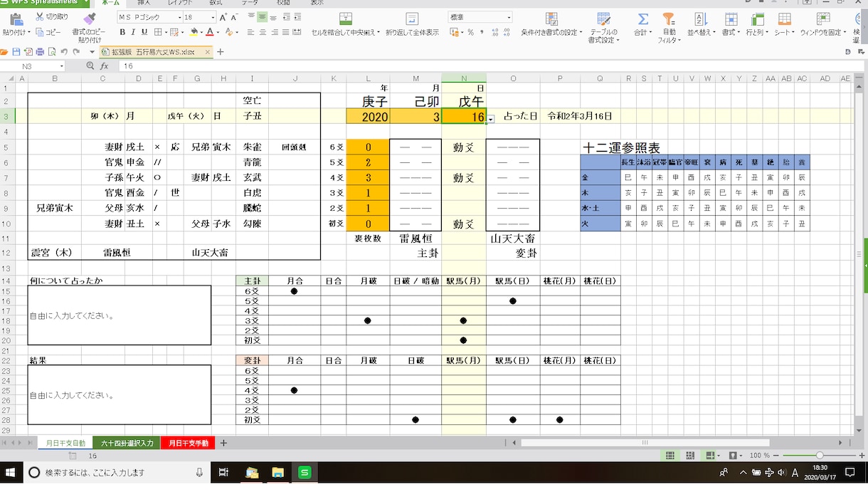Select the format painter brush icon
This screenshot has width=868, height=492.
click(x=90, y=18)
